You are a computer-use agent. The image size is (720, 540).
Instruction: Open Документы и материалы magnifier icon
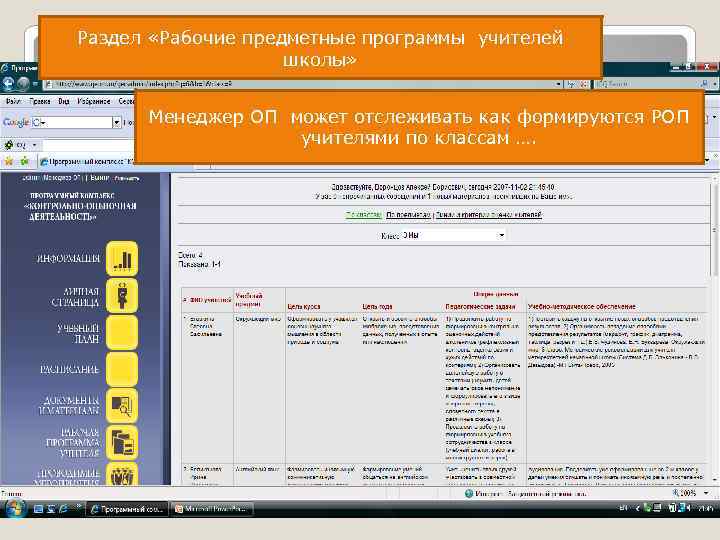click(122, 405)
